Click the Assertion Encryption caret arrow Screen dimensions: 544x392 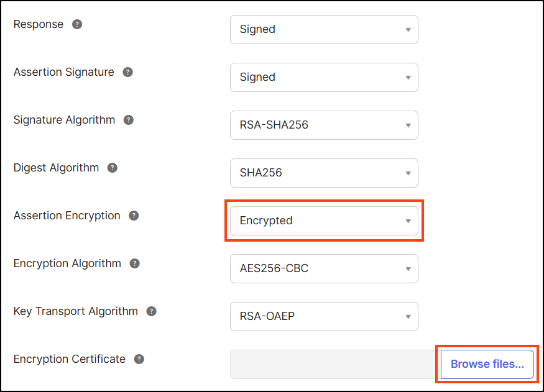tap(408, 221)
